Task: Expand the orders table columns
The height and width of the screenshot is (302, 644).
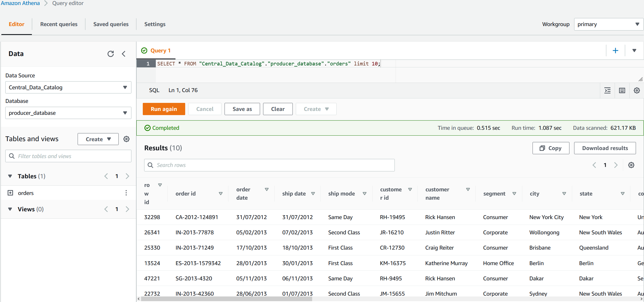Action: pos(10,193)
